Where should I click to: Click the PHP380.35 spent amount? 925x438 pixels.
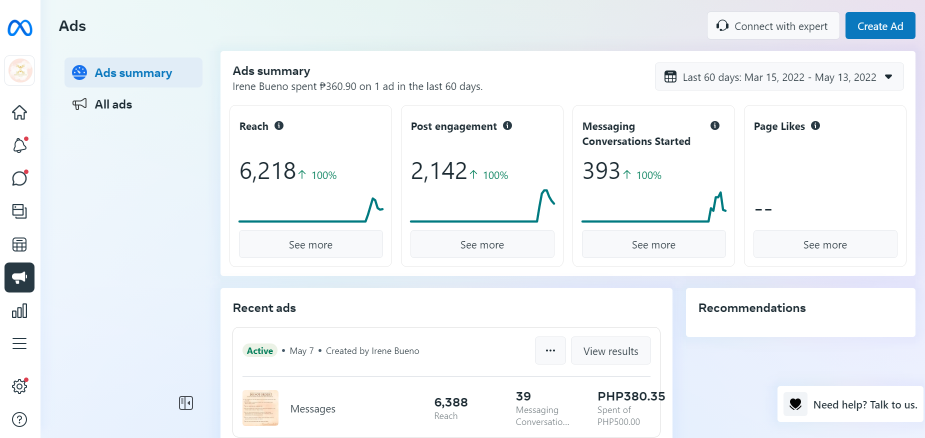[x=631, y=396]
